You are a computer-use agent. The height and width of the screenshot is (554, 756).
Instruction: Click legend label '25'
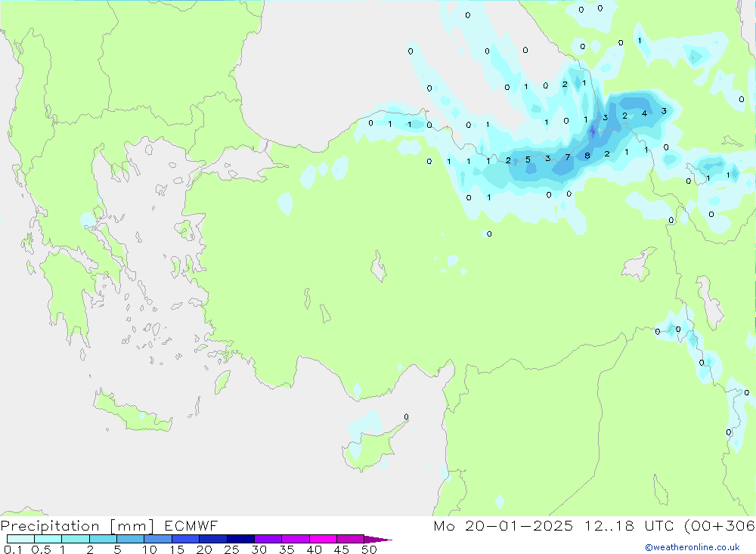231,549
